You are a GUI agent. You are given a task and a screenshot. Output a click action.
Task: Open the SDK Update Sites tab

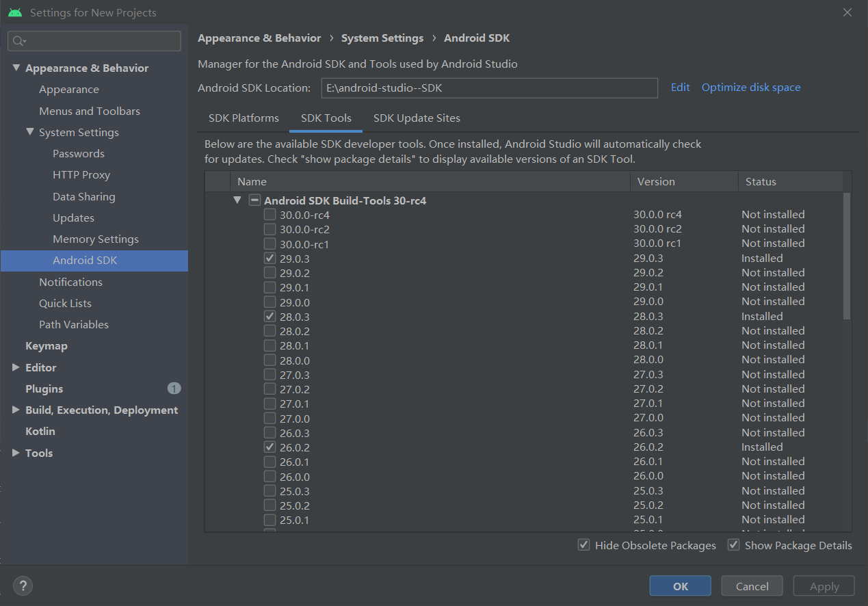417,118
